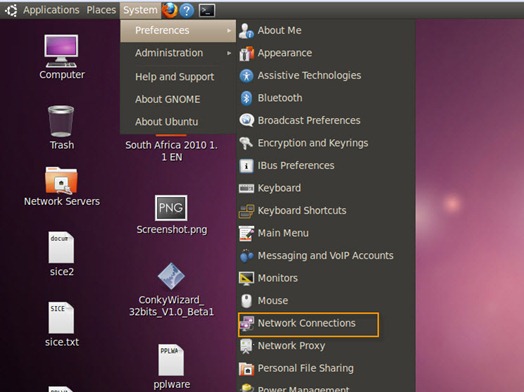524x392 pixels.
Task: Click the Main Menu editor icon
Action: (x=246, y=234)
